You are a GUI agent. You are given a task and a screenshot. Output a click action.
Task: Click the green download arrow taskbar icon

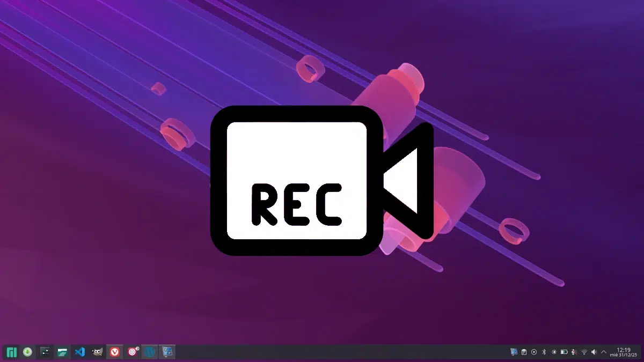(27, 352)
